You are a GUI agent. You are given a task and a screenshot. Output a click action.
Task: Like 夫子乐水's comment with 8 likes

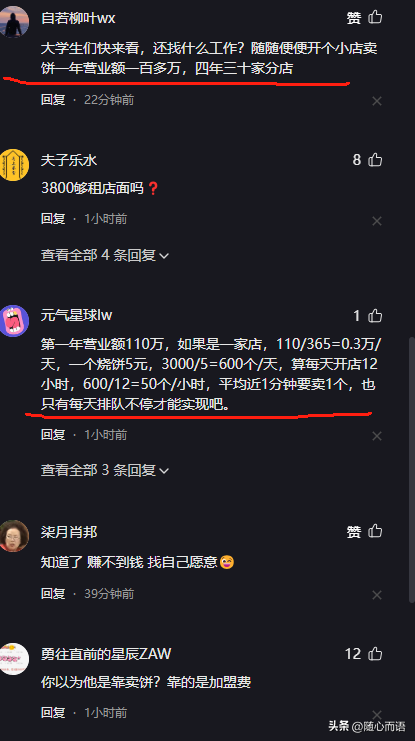[375, 160]
